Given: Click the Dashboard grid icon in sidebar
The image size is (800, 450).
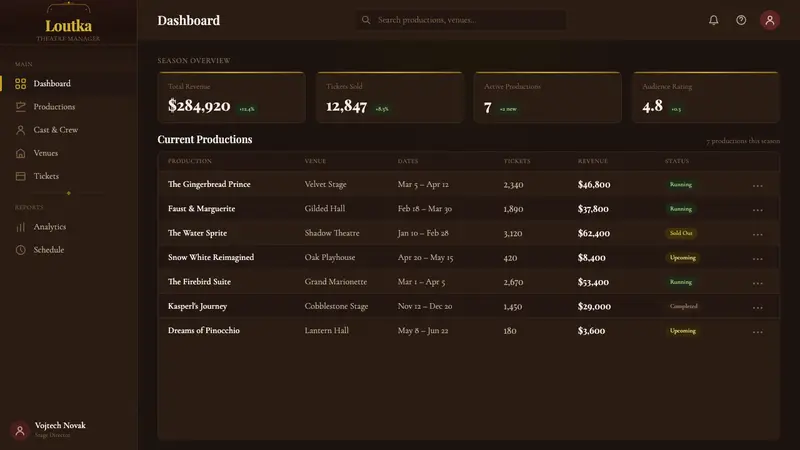Looking at the screenshot, I should tap(20, 84).
